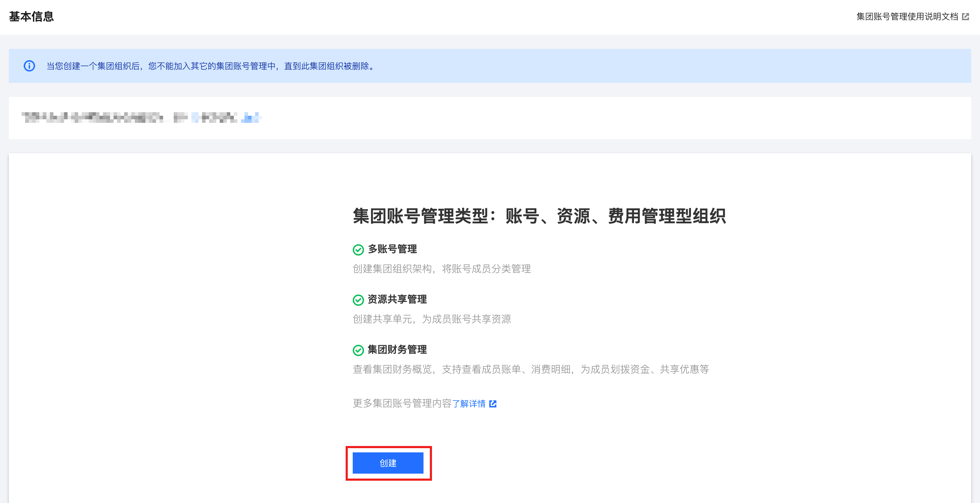
Task: Open 集团账号管理使用说明文档 link
Action: pyautogui.click(x=907, y=16)
